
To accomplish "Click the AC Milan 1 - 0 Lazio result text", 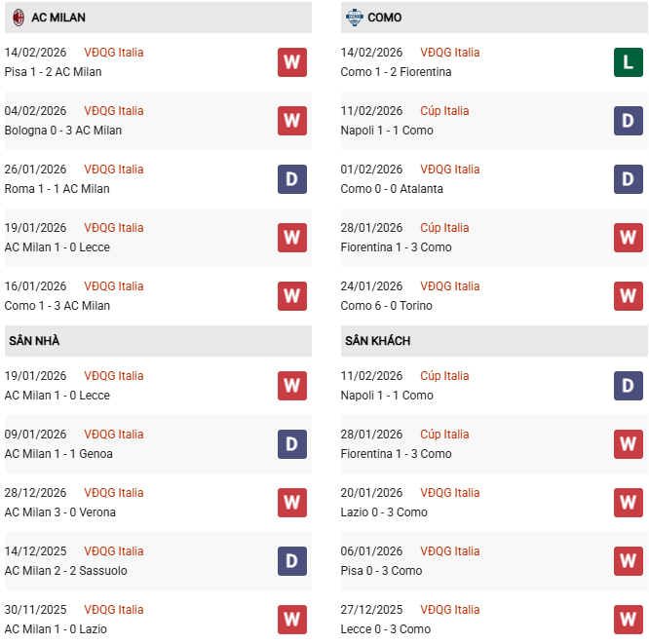I will [x=56, y=629].
